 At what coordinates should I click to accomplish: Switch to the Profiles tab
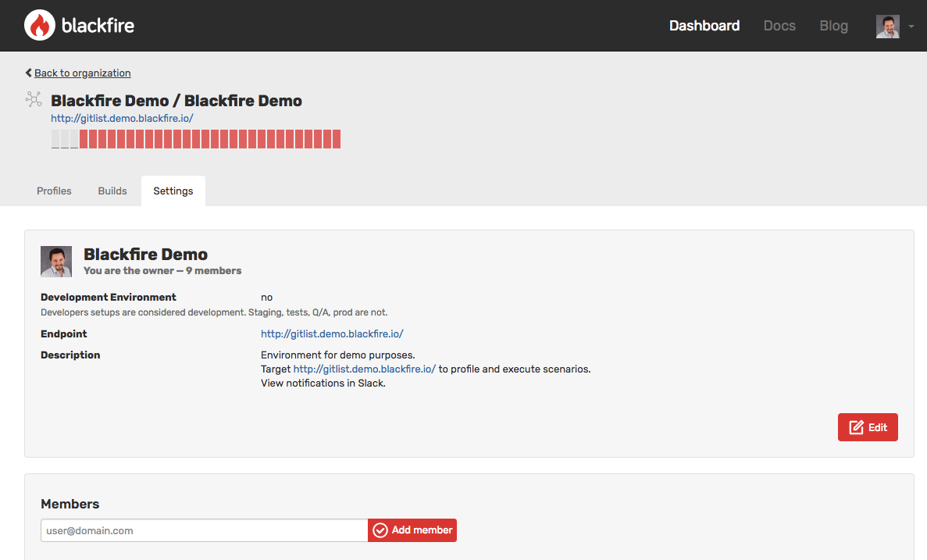tap(54, 191)
